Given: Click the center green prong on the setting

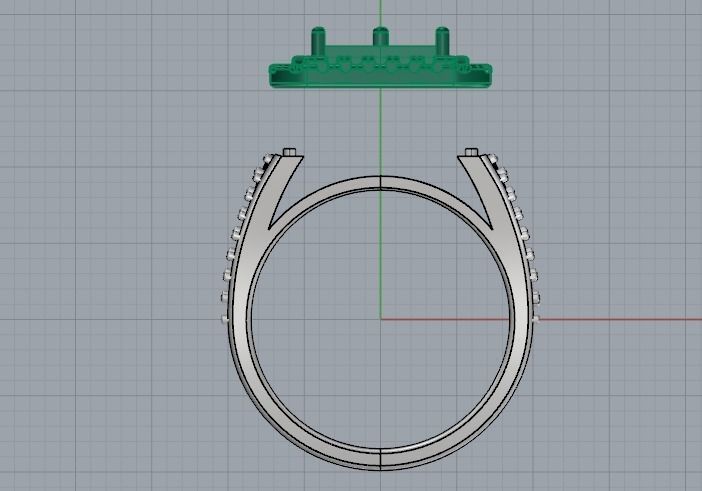Looking at the screenshot, I should (x=380, y=37).
